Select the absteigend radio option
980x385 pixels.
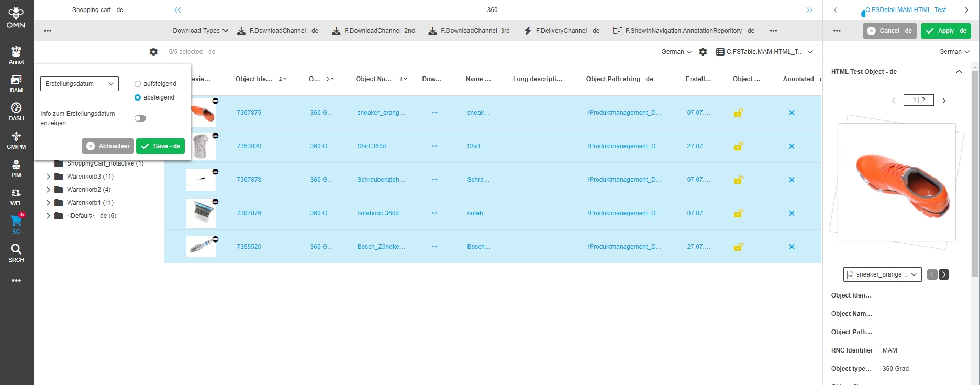coord(138,97)
